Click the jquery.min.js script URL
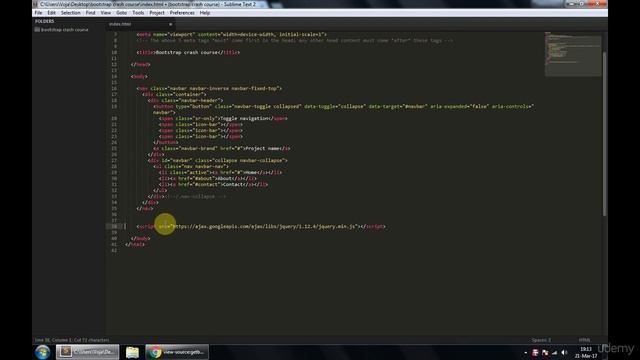640x360 pixels. tap(265, 227)
